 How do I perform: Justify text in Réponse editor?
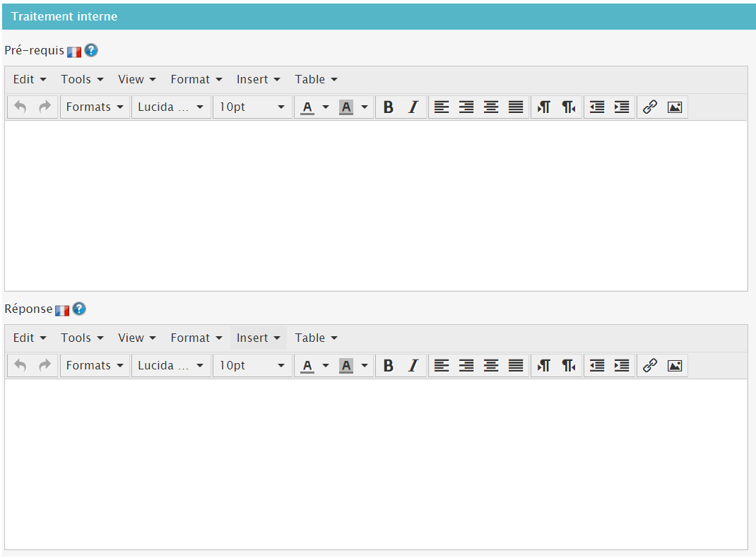(516, 366)
